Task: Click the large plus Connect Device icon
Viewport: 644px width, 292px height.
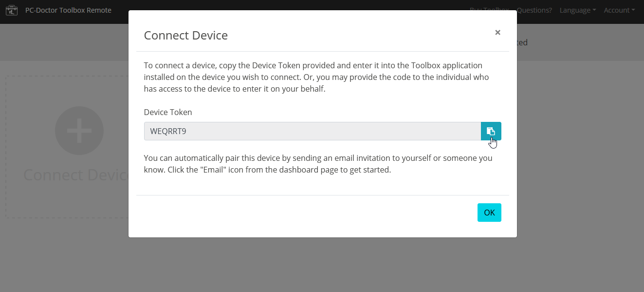Action: (79, 131)
